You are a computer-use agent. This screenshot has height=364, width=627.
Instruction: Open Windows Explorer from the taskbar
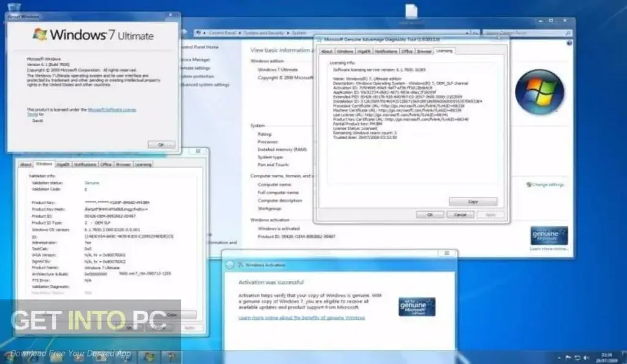[55, 358]
